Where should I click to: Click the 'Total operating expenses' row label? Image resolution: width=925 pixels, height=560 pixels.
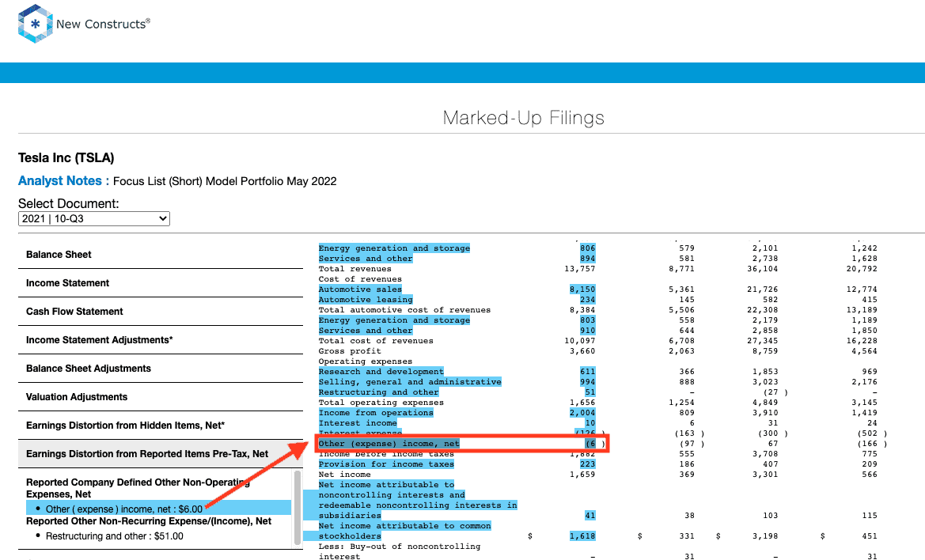click(x=381, y=403)
